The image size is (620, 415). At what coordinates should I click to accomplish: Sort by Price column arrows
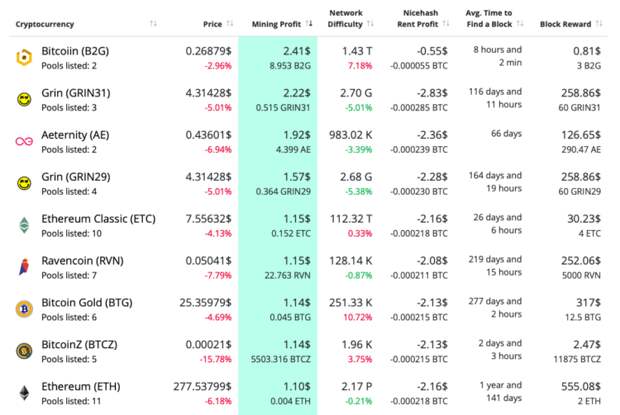(x=230, y=24)
